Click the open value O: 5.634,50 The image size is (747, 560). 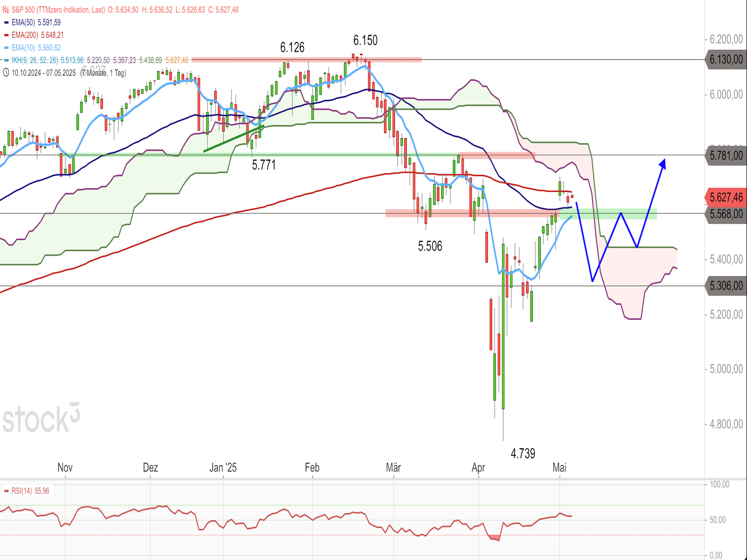(x=123, y=10)
